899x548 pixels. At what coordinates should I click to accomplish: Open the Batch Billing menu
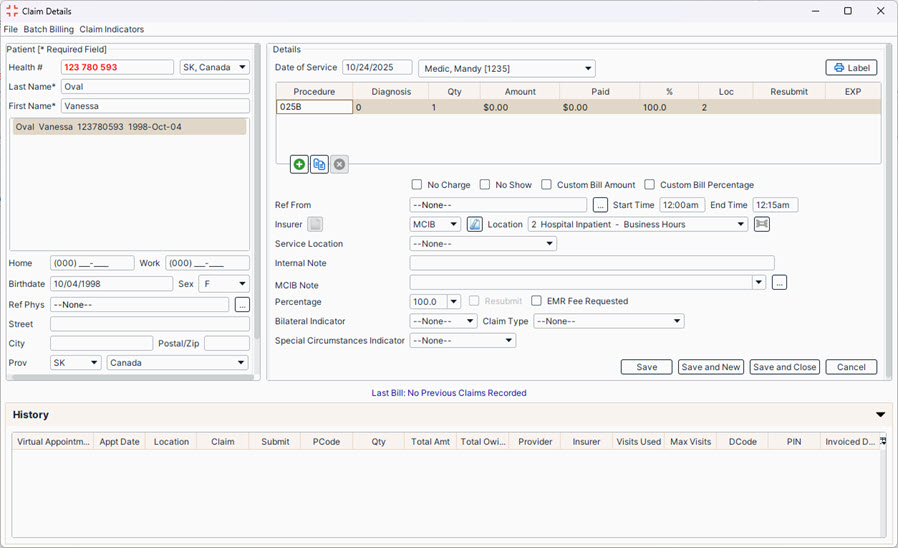coord(49,30)
